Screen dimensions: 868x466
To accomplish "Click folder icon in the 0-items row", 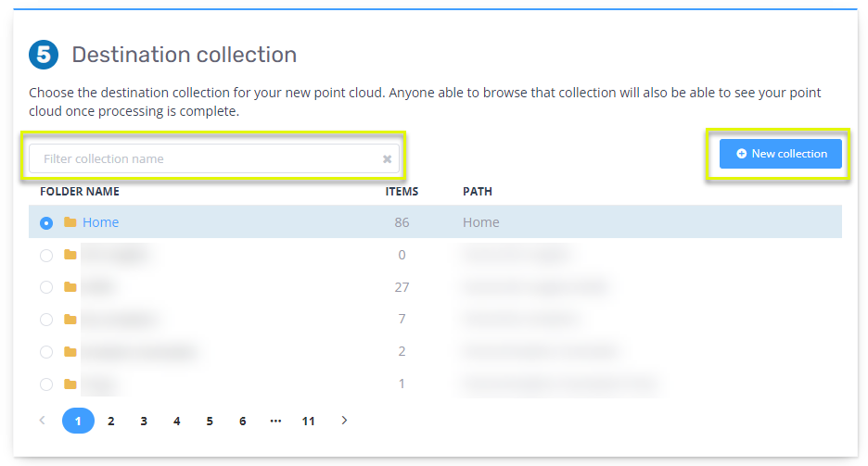I will coord(70,255).
